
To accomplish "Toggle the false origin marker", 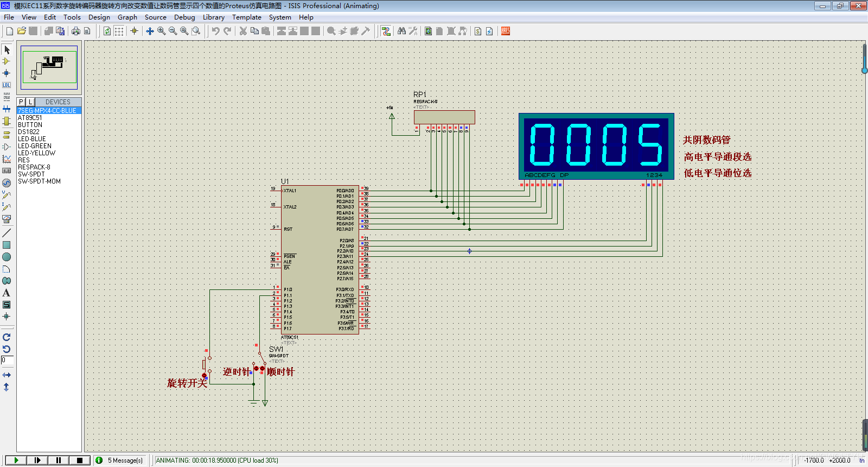I will [x=134, y=31].
